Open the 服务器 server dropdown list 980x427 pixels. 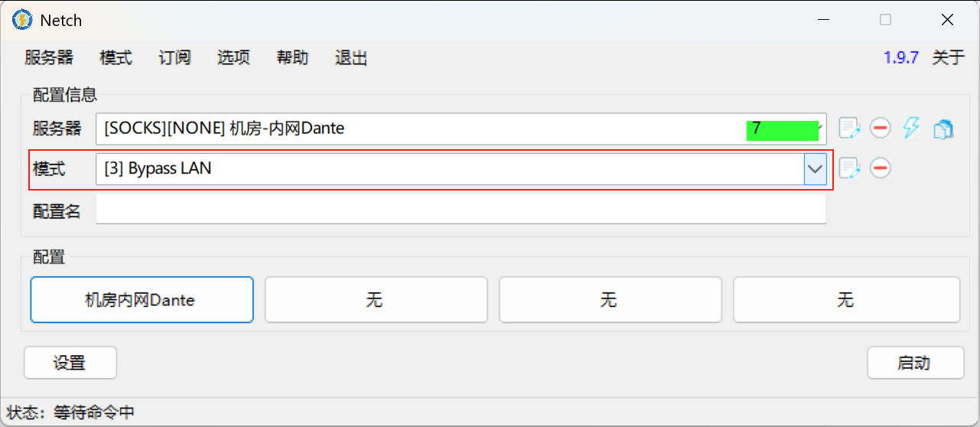coord(461,129)
